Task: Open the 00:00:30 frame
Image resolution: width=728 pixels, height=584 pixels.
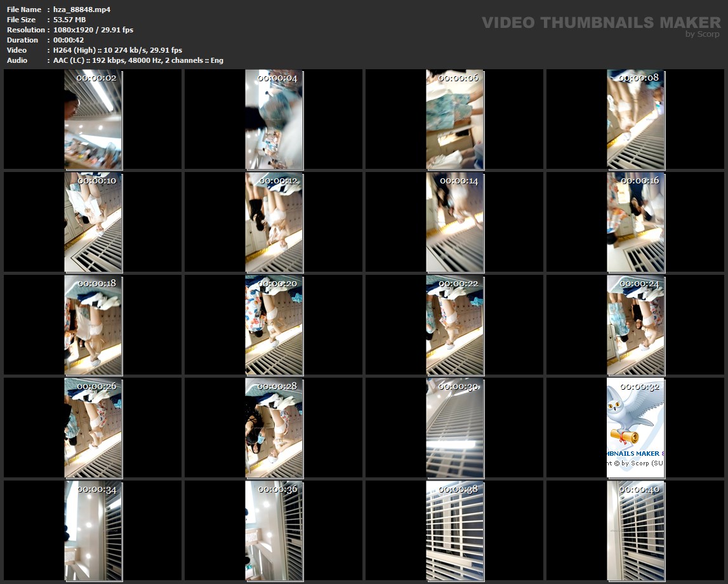Action: point(455,428)
